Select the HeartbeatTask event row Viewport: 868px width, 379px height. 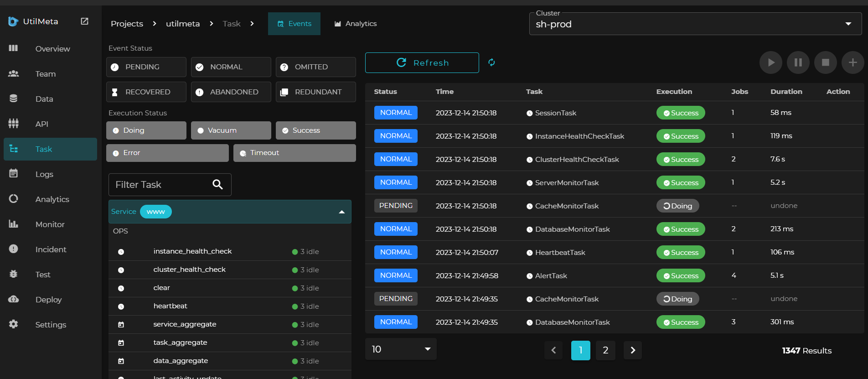point(615,252)
